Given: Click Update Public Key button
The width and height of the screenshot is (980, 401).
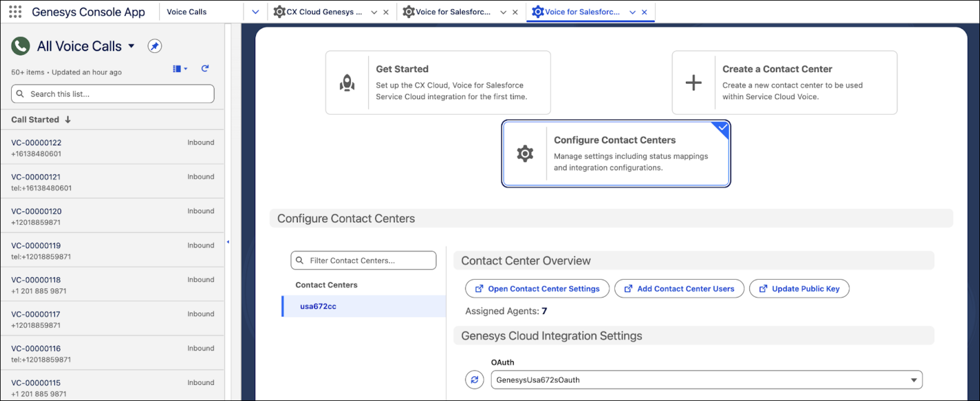Looking at the screenshot, I should coord(799,289).
